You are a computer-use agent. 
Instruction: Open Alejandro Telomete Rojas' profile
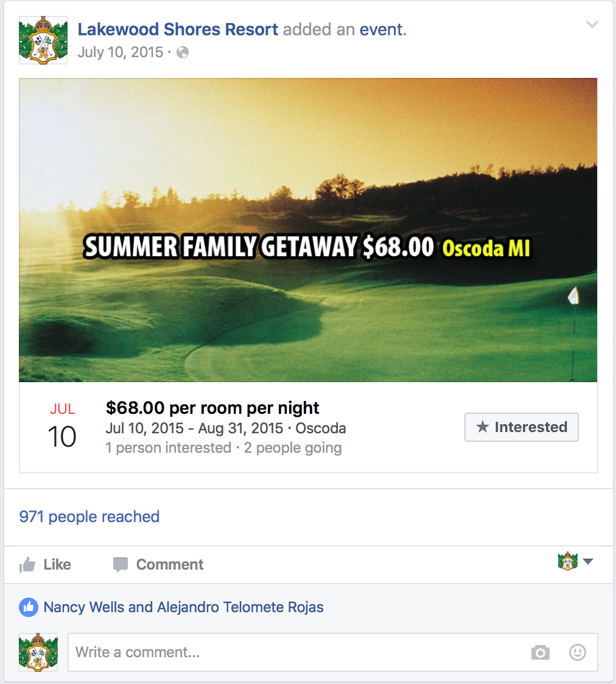(x=240, y=607)
